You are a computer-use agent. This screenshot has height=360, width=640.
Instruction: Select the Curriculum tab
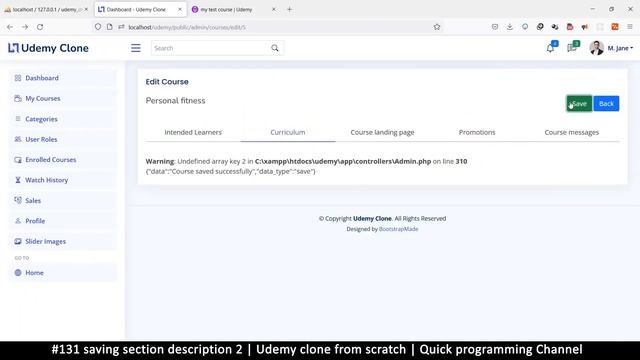coord(288,132)
